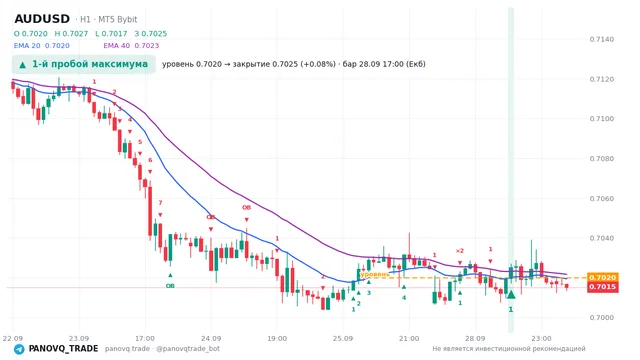Click the green triangle in the breakout badge
This screenshot has height=360, width=640.
coord(22,64)
